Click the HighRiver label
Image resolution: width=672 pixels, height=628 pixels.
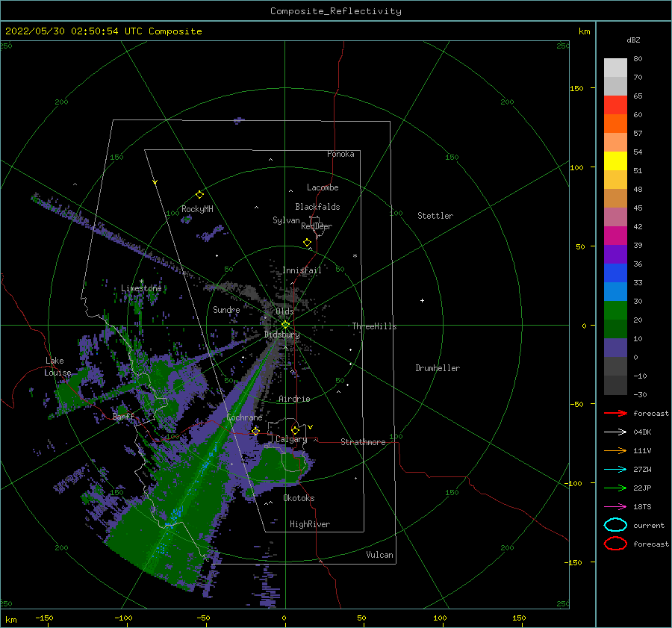click(310, 524)
